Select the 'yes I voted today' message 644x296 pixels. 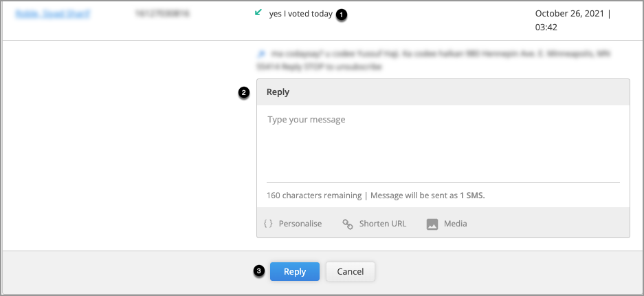pos(300,14)
